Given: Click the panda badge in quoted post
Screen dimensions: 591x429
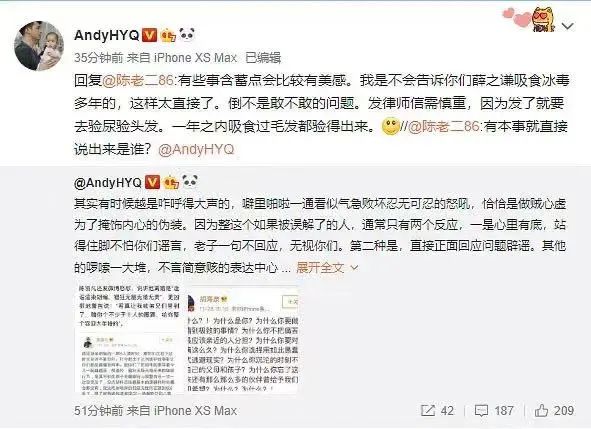Looking at the screenshot, I should 190,182.
